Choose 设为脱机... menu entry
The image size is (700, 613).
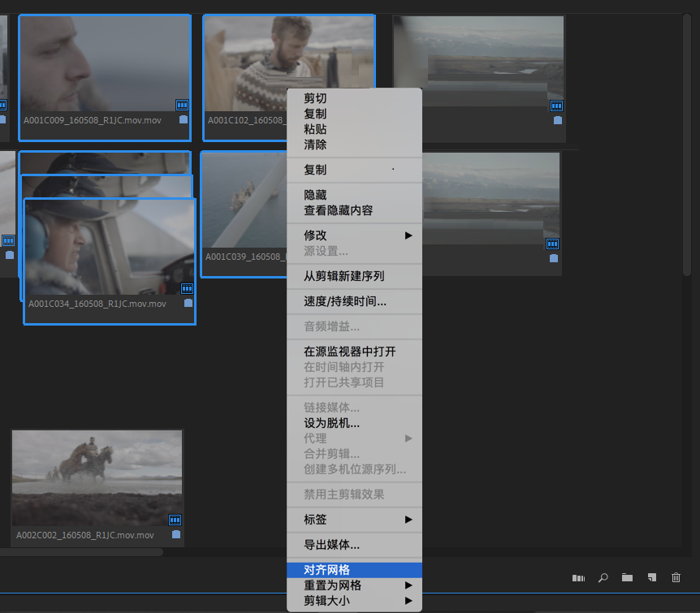(x=354, y=423)
